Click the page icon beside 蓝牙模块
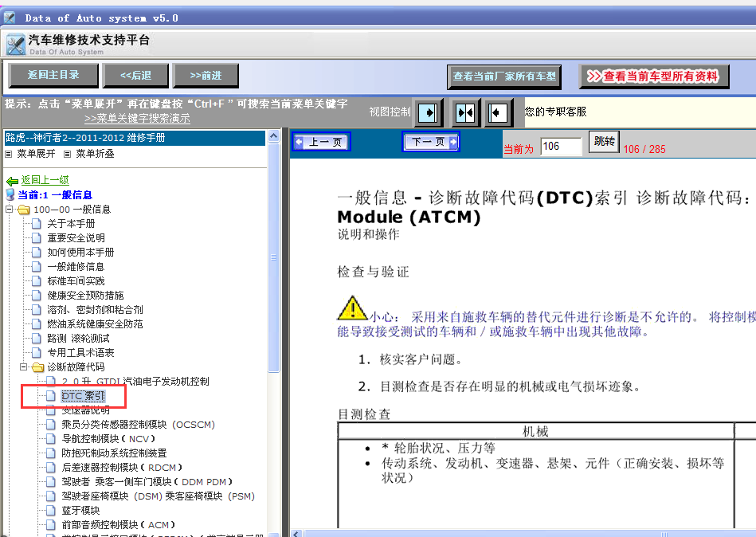 pyautogui.click(x=51, y=510)
